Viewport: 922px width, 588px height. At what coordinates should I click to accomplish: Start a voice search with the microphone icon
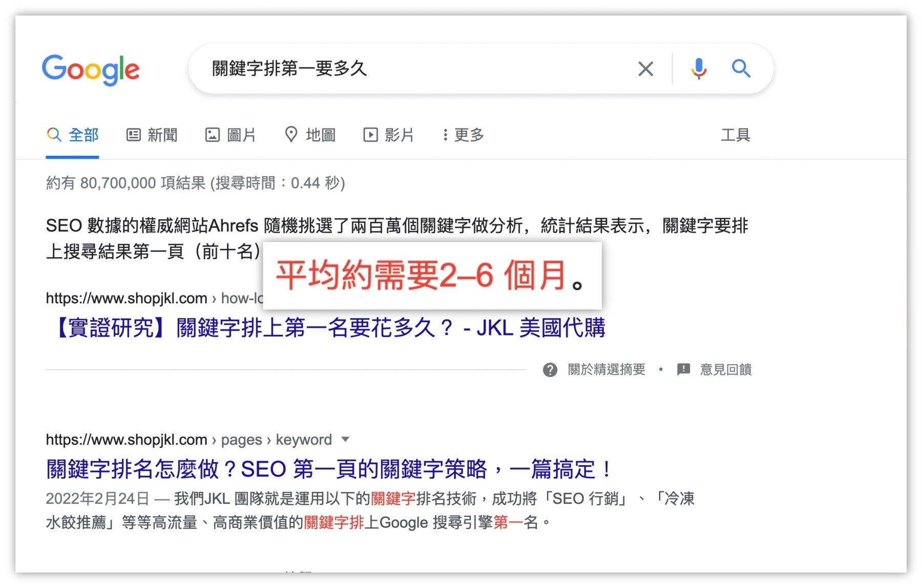click(698, 69)
